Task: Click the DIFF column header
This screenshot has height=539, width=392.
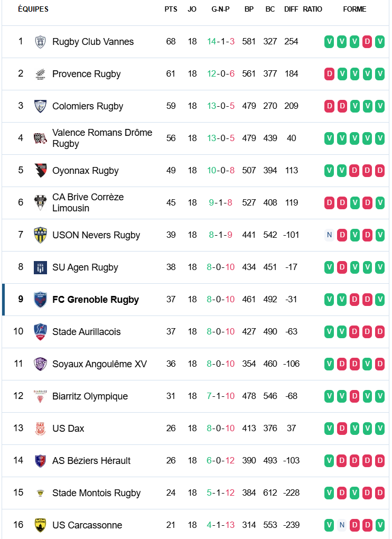Action: tap(291, 9)
